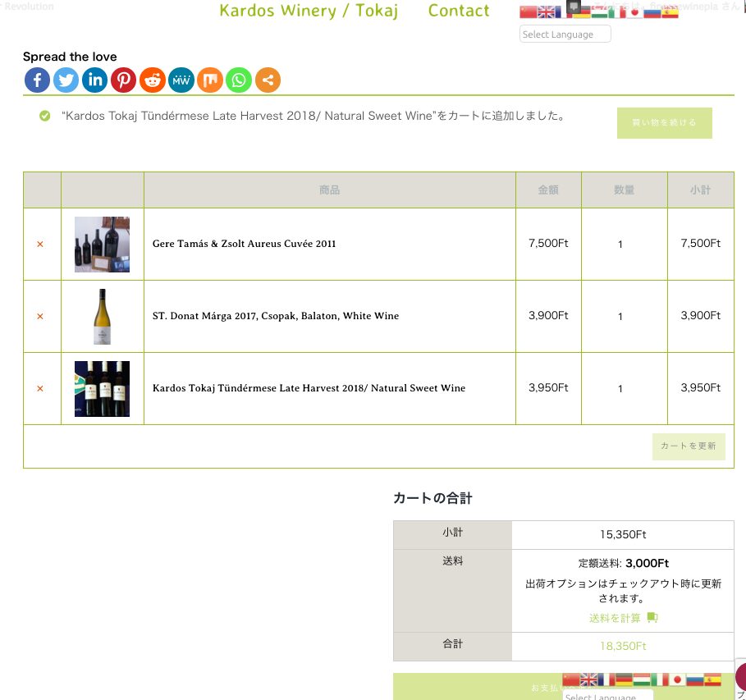View the ST. Donat Márga bottle thumbnail
The width and height of the screenshot is (746, 700).
(x=103, y=317)
